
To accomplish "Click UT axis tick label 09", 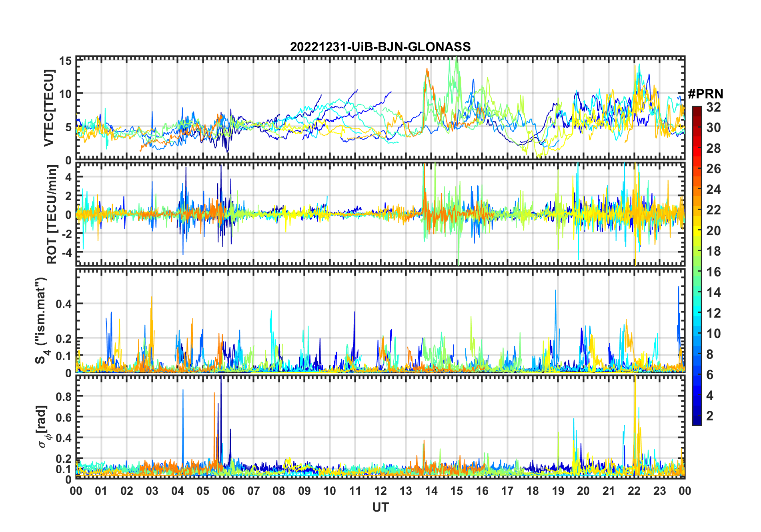I will click(x=304, y=491).
